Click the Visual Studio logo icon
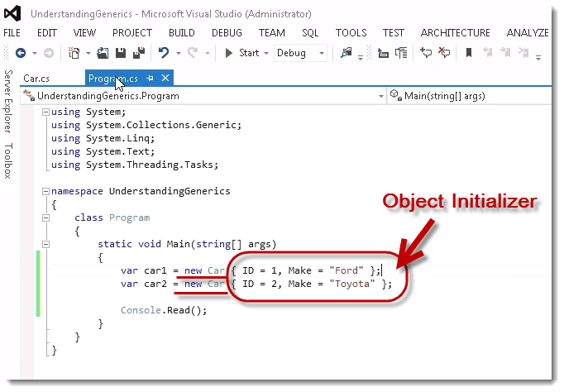 12,14
